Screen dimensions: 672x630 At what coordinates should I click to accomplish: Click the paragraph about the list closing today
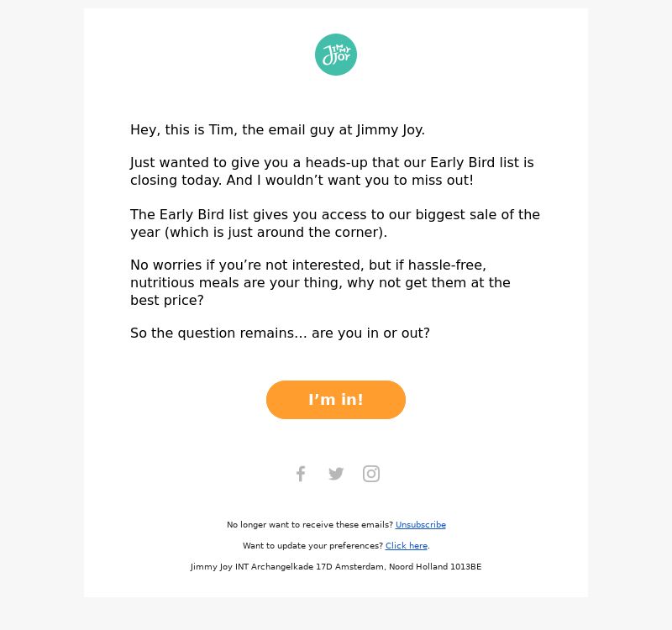pos(332,171)
